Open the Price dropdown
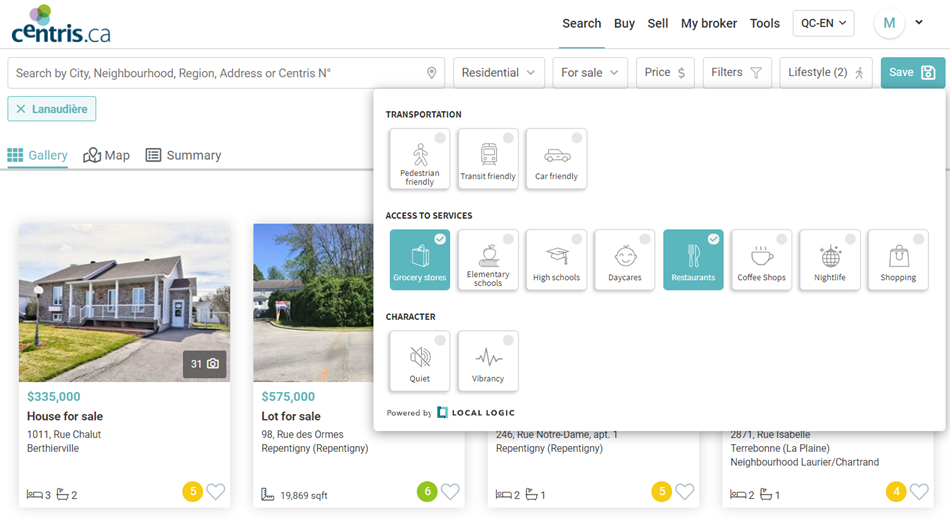Screen dimensions: 950x519 tap(665, 73)
